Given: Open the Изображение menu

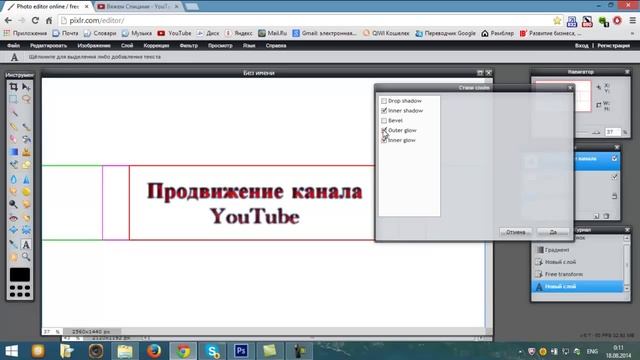Looking at the screenshot, I should point(94,46).
